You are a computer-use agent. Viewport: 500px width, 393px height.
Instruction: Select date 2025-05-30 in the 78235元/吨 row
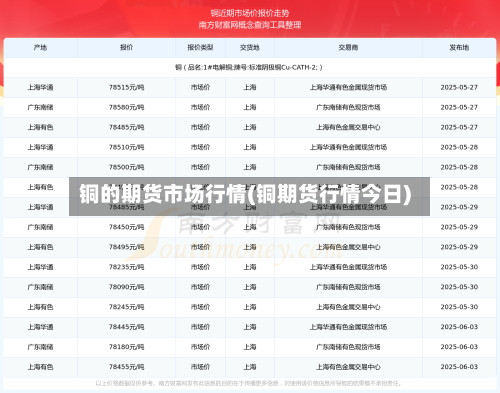click(x=459, y=267)
